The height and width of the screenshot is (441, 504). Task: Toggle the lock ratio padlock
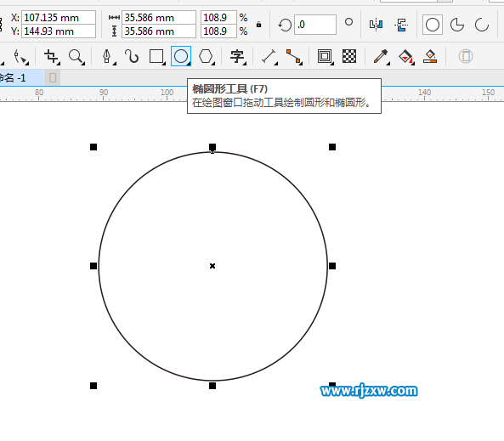[x=258, y=25]
